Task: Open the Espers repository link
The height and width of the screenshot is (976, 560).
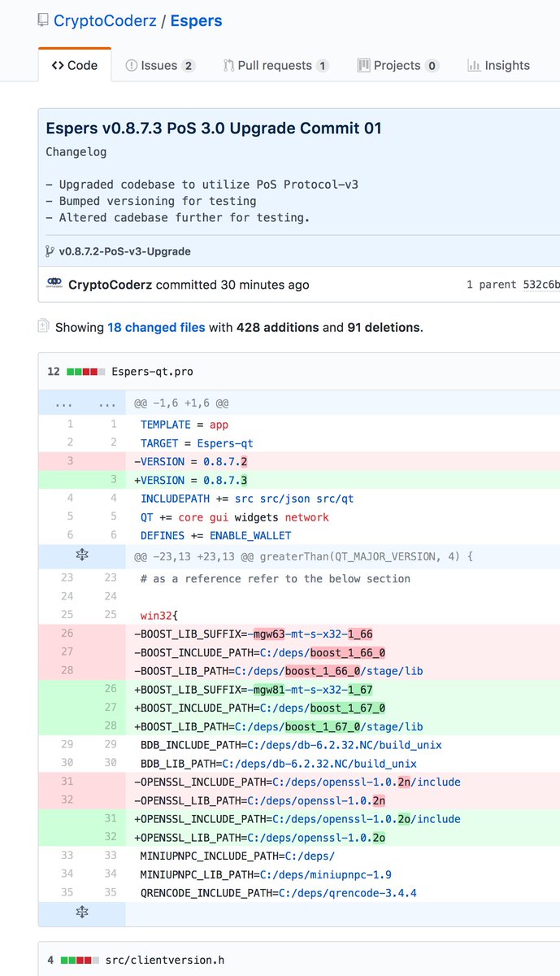Action: click(196, 20)
